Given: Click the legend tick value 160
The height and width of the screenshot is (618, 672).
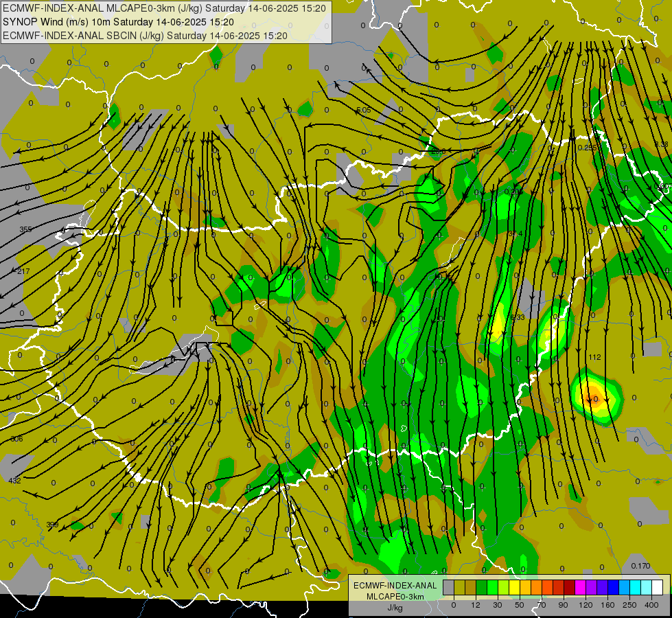Looking at the screenshot, I should coord(607,605).
